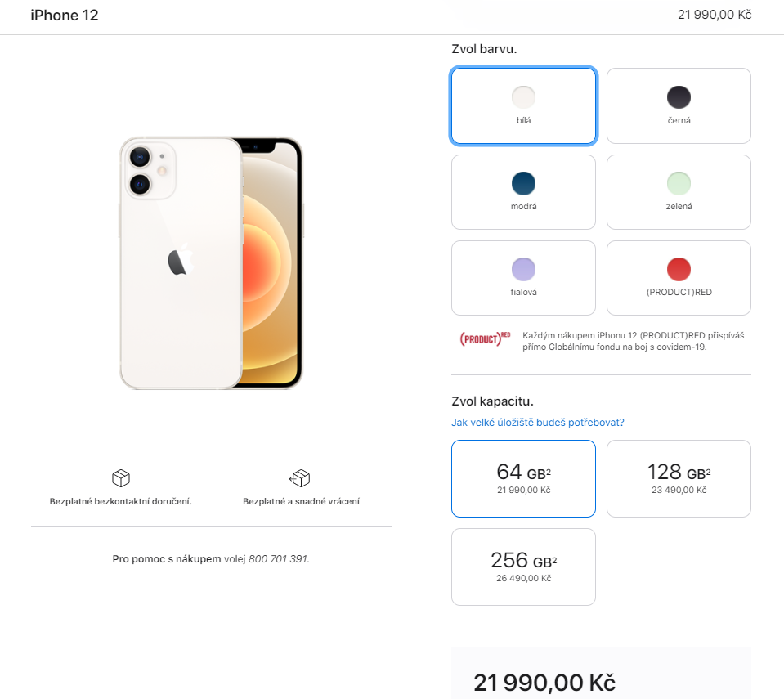Click the free contactless delivery box icon
Viewport: 784px width, 699px height.
click(121, 478)
